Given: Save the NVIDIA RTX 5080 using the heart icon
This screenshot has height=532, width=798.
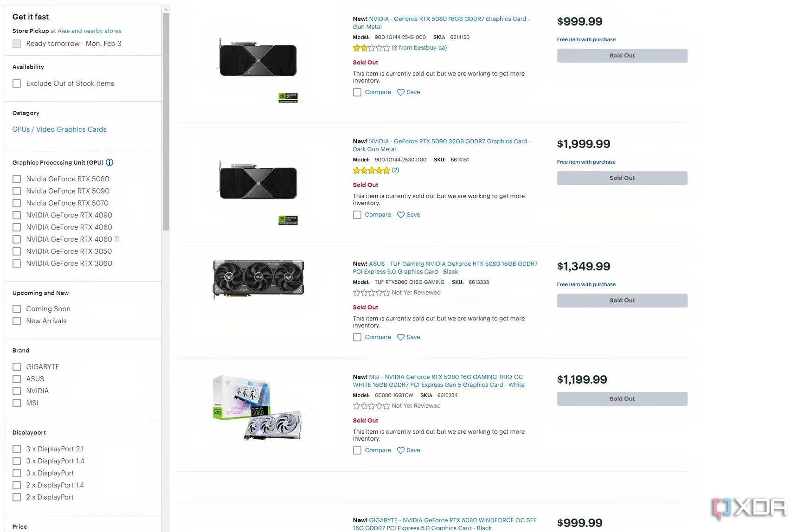Looking at the screenshot, I should point(401,92).
